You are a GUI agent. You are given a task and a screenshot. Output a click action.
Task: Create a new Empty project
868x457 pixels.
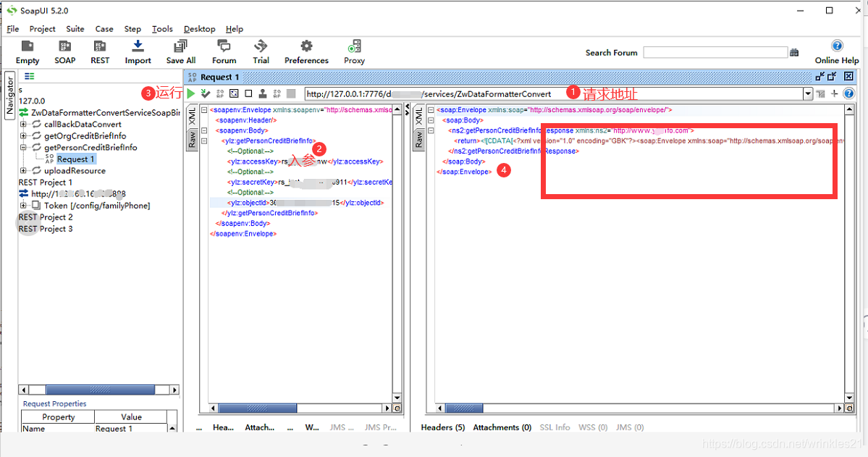[27, 51]
